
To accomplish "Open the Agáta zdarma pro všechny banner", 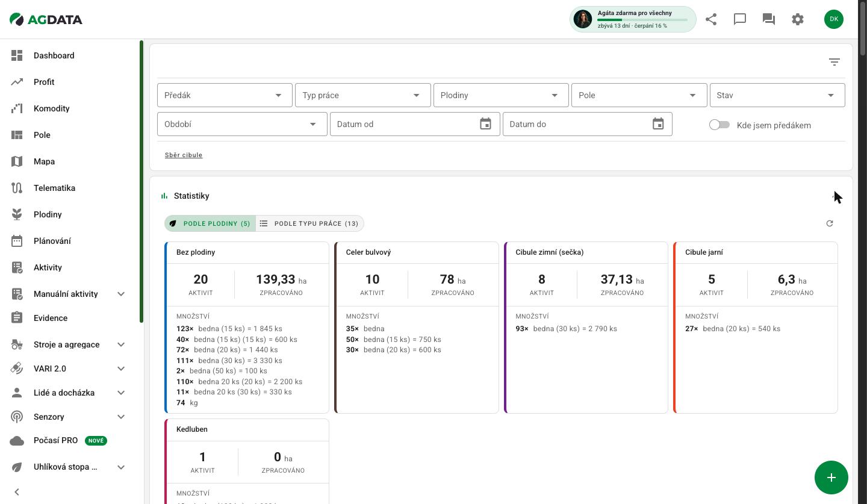I will click(x=633, y=19).
